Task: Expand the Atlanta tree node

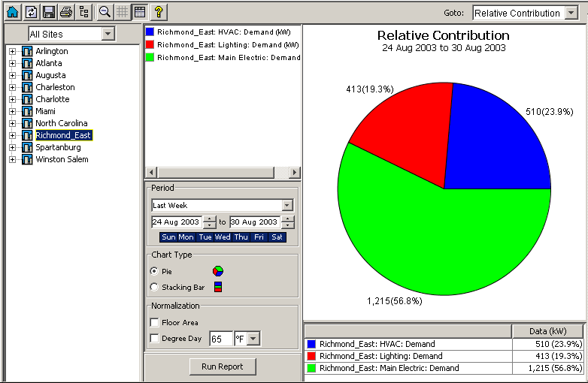Action: [12, 63]
